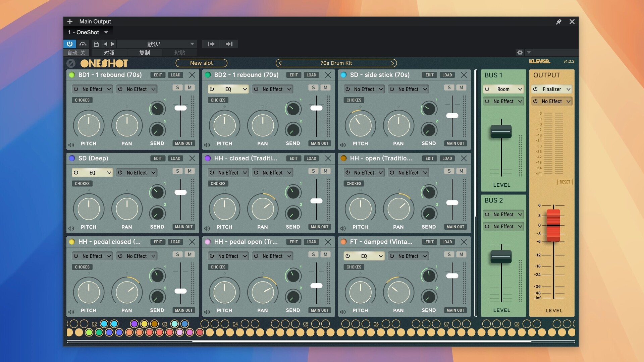Click the routing arrow-to-bar icon in toolbar
This screenshot has width=644, height=362.
[x=229, y=44]
